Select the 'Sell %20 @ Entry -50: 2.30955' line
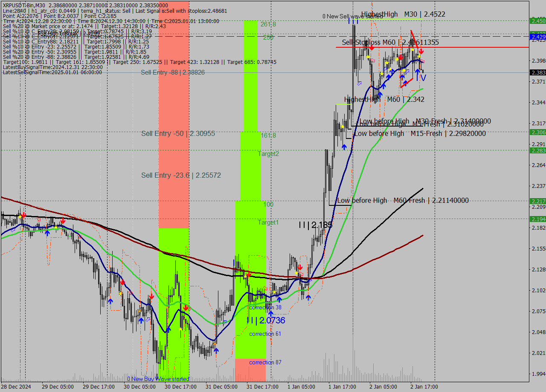The height and width of the screenshot is (392, 546). (x=74, y=52)
